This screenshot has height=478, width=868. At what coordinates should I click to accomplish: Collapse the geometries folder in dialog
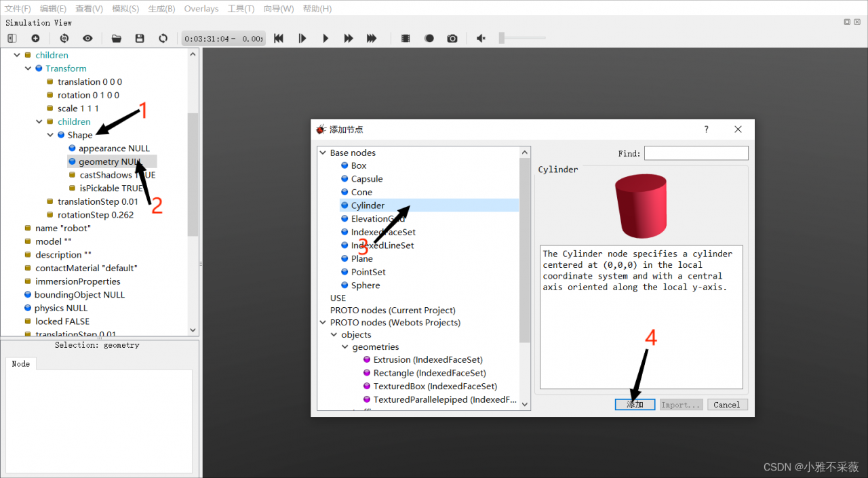click(x=344, y=347)
